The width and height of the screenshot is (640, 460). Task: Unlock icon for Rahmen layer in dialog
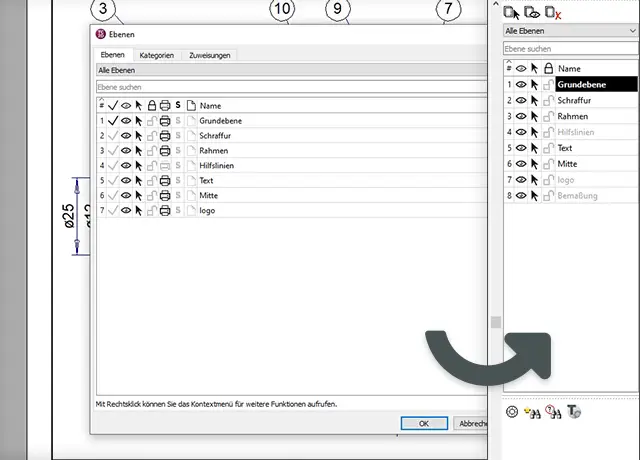coord(151,151)
